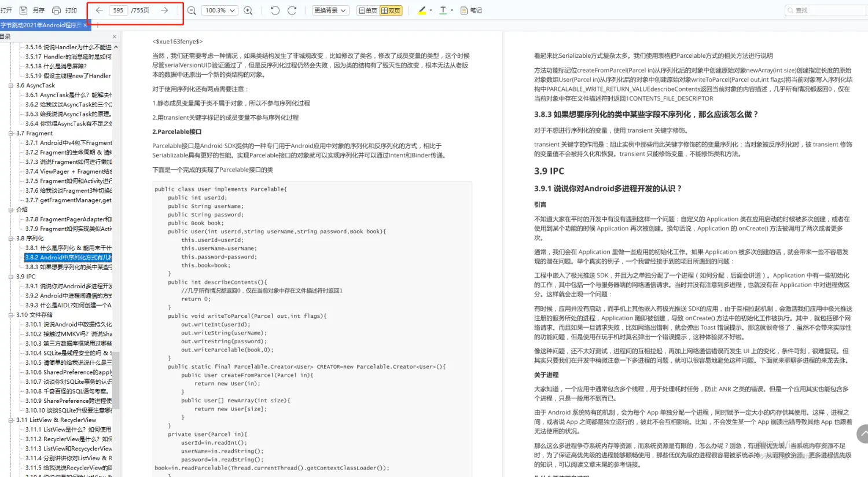Collapse the 3.6 AsyncTask outline node
Viewport: 868px width, 477px height.
11,85
